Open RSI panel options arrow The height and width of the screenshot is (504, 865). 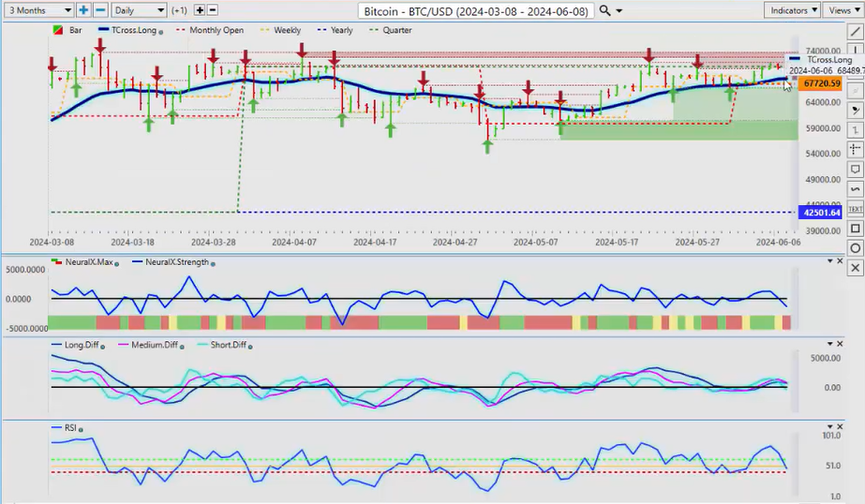coord(830,426)
